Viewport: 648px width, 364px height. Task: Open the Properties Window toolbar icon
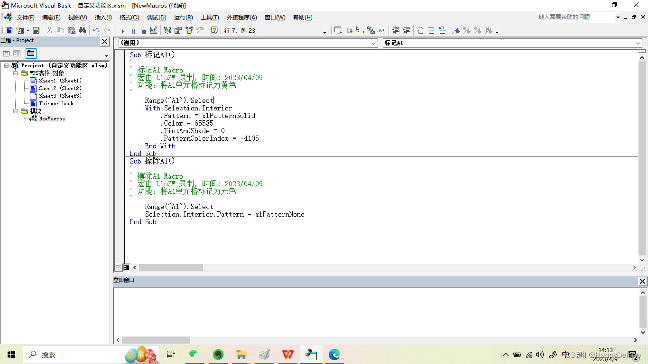[x=178, y=30]
